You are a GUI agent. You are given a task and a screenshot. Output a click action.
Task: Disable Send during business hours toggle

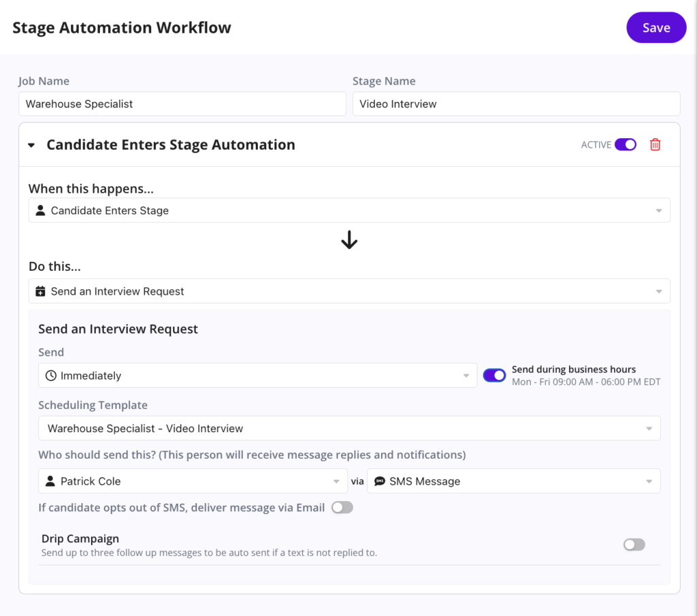coord(494,375)
